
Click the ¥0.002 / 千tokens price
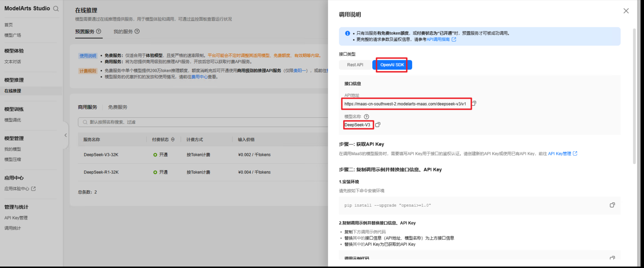coord(254,155)
